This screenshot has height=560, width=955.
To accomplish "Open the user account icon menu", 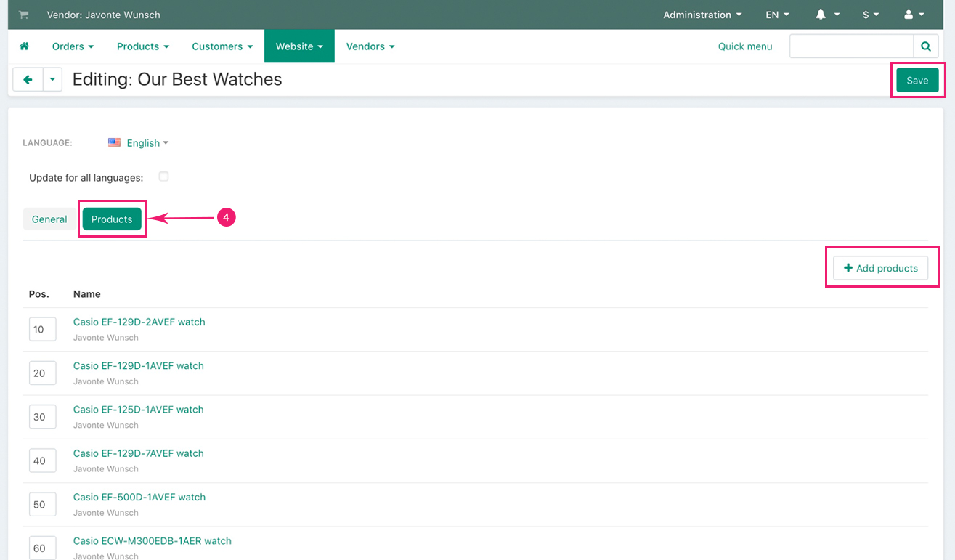I will click(914, 15).
